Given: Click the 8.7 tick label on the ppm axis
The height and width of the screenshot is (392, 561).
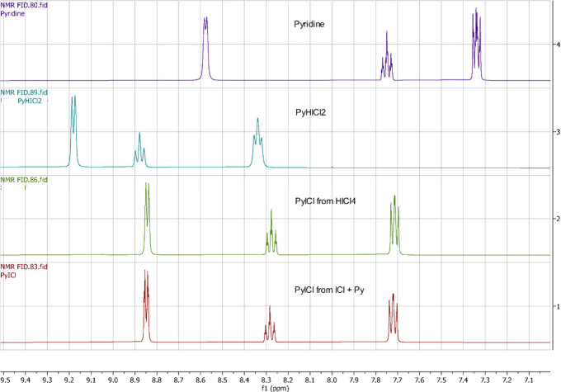Looking at the screenshot, I should pyautogui.click(x=178, y=380).
